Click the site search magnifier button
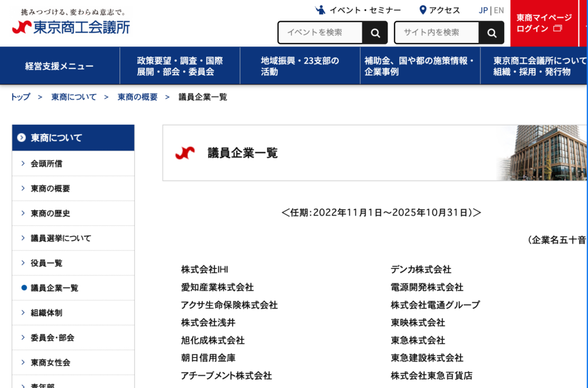 [x=492, y=33]
